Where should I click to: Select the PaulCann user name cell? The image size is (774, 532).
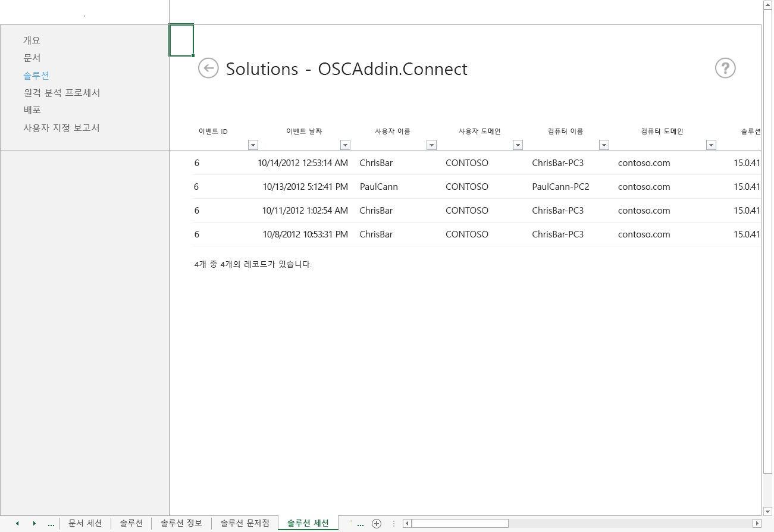(379, 187)
